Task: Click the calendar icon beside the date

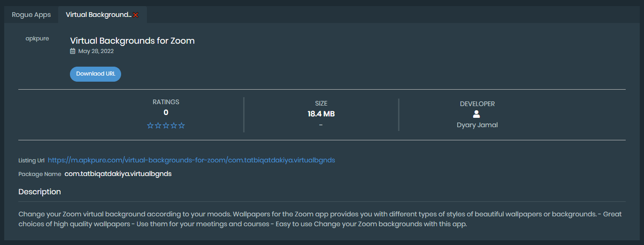Action: click(x=73, y=51)
